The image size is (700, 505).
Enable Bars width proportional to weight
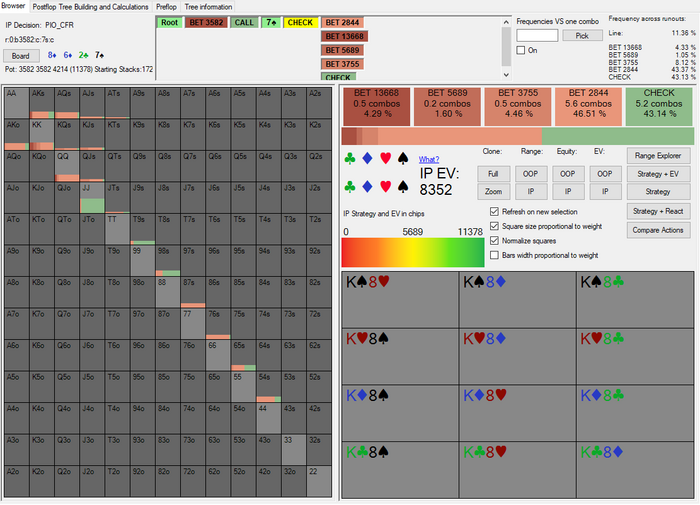pos(494,255)
